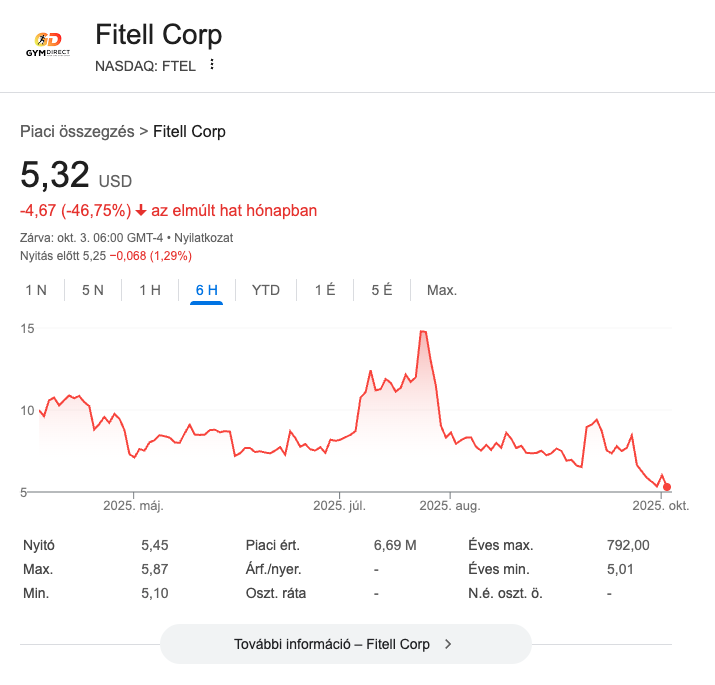Click the red endpoint dot on the chart

[x=667, y=487]
